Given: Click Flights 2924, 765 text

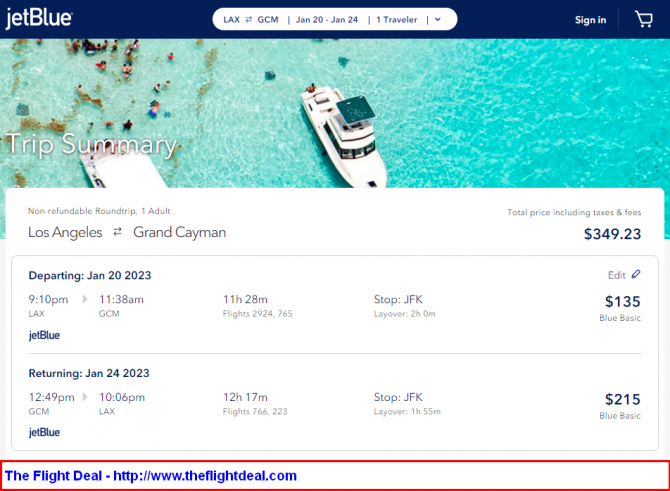Looking at the screenshot, I should pyautogui.click(x=258, y=314).
